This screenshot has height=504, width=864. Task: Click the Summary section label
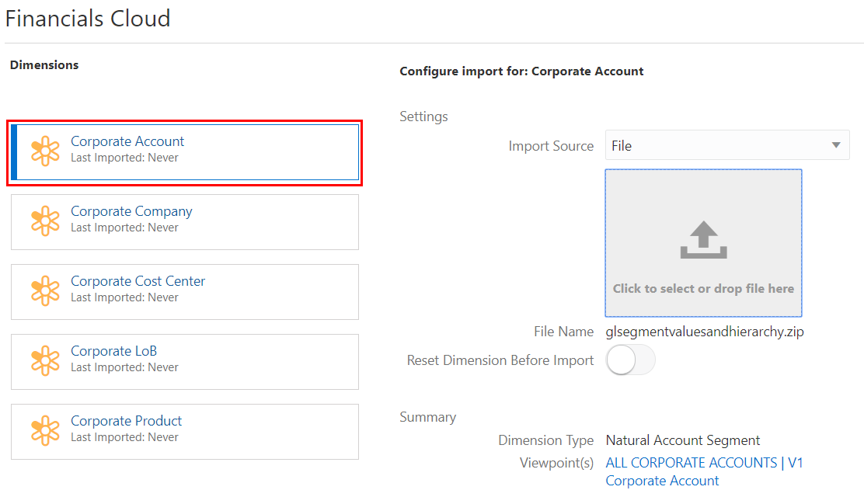[427, 417]
